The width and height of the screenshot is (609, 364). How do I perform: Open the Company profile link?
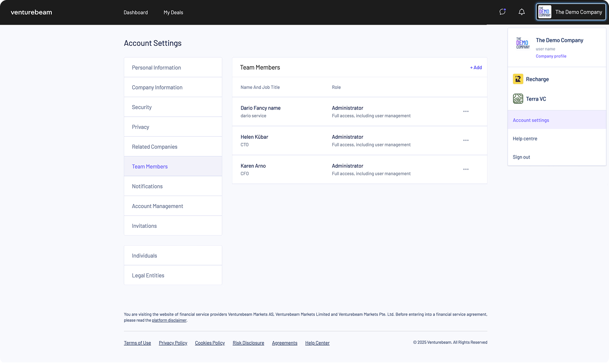pyautogui.click(x=551, y=56)
